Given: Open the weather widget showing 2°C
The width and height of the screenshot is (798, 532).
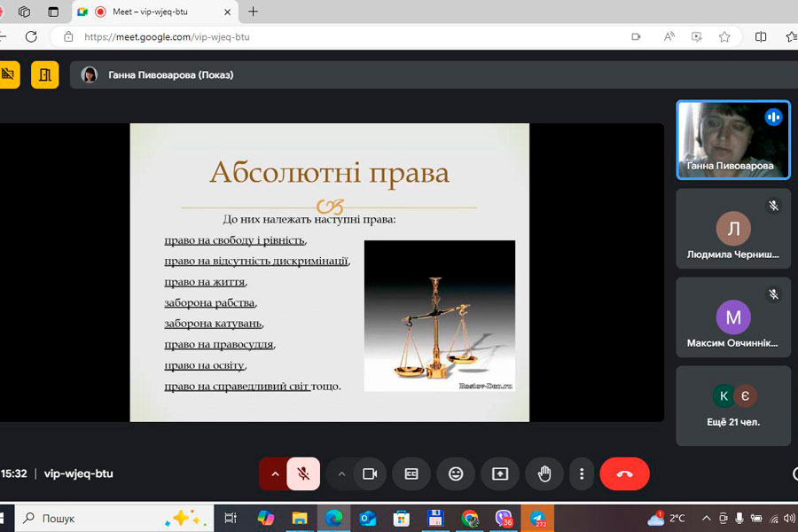Looking at the screenshot, I should click(667, 518).
